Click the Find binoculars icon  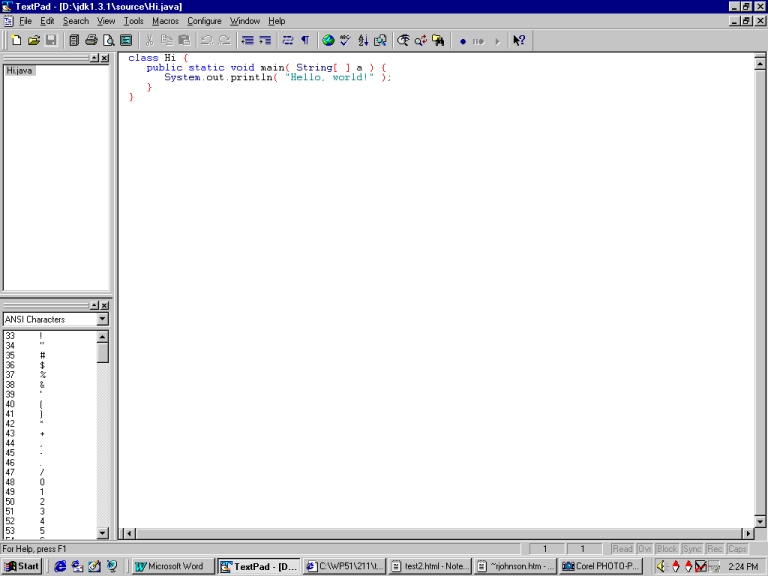coord(403,40)
